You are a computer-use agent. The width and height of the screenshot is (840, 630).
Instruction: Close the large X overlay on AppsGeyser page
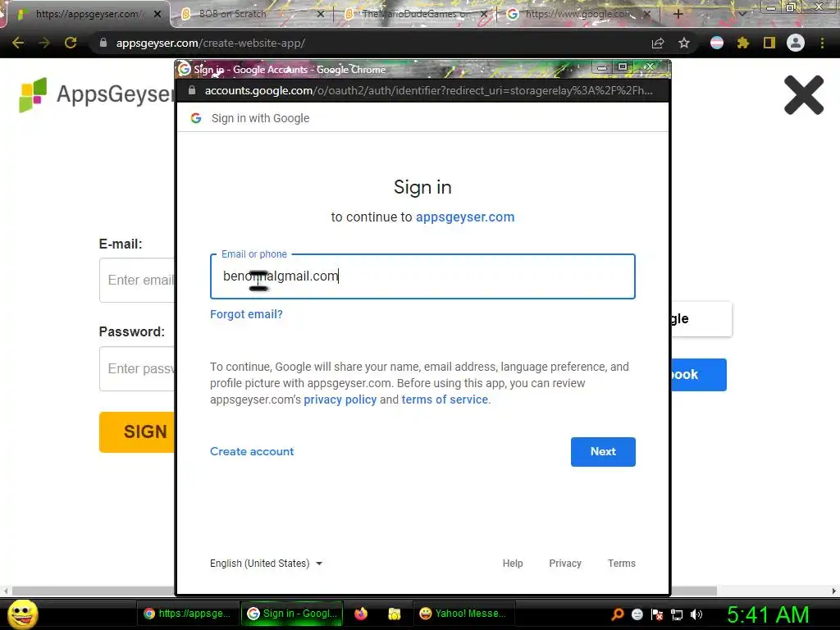coord(804,95)
